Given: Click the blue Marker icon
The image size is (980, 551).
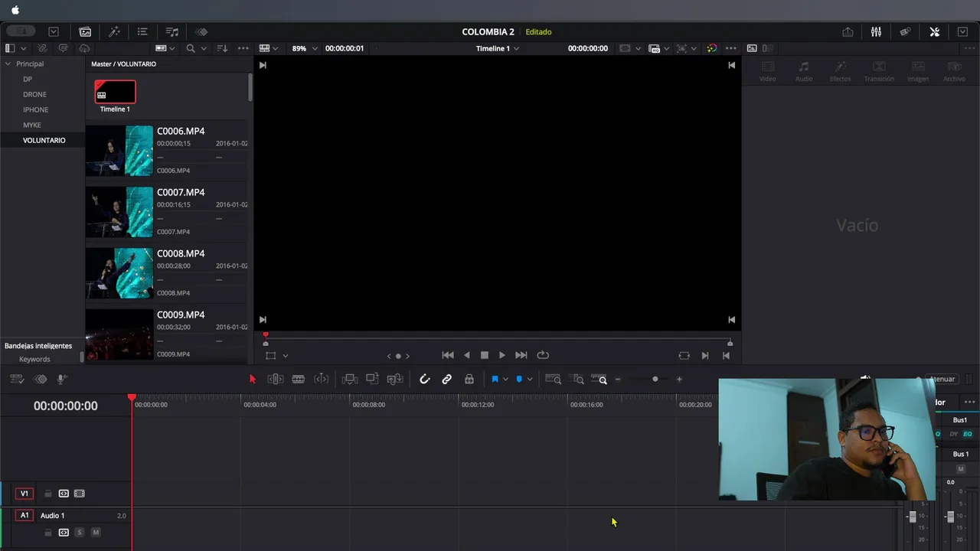Looking at the screenshot, I should pyautogui.click(x=519, y=379).
